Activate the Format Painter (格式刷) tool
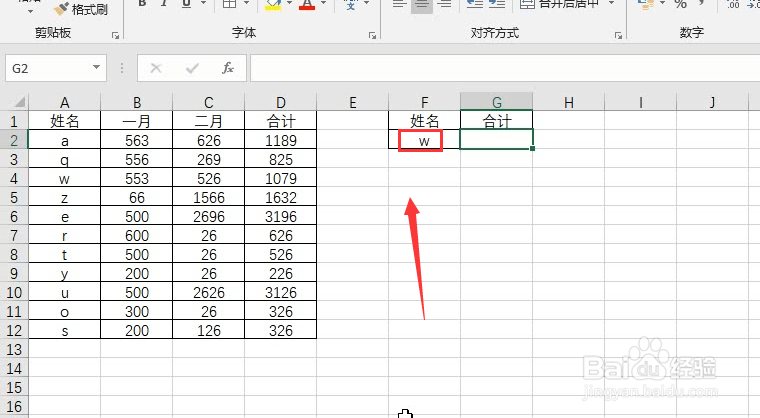760x418 pixels. pos(81,9)
